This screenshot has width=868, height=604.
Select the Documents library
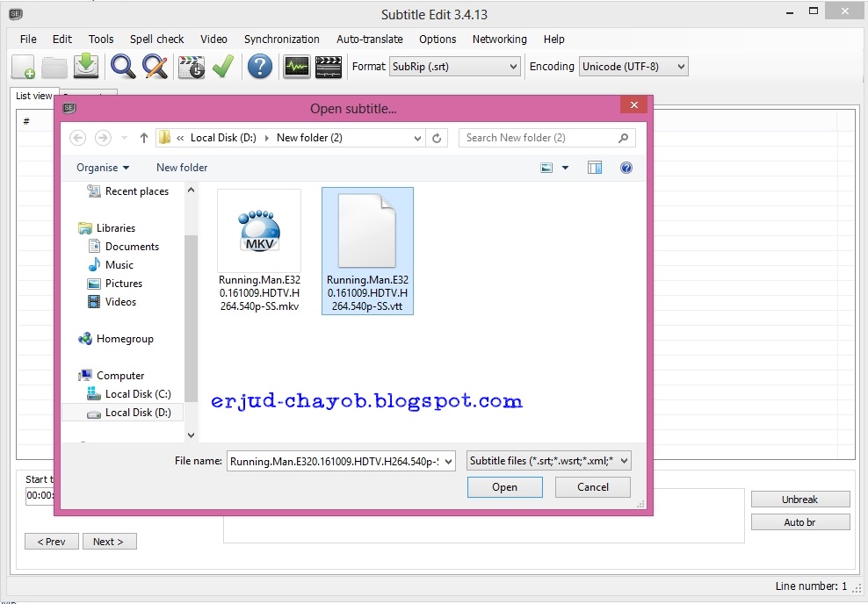[x=124, y=247]
